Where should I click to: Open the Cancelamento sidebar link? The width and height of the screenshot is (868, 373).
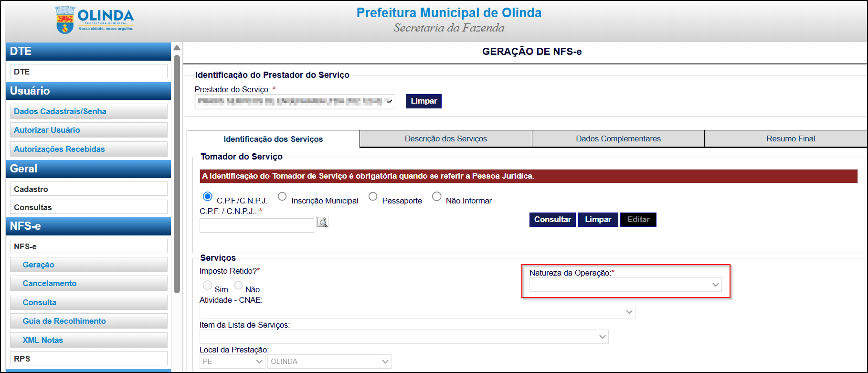click(49, 283)
